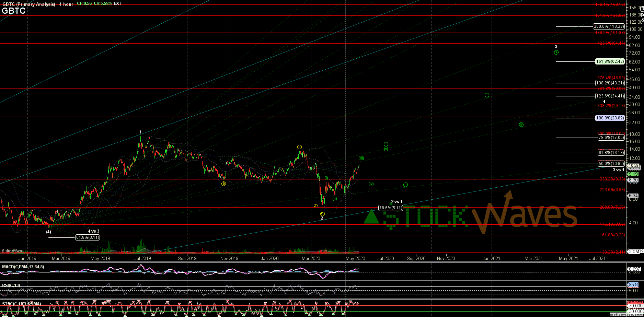The width and height of the screenshot is (644, 317).
Task: Select the '4 vs 3' annotation
Action: pyautogui.click(x=93, y=231)
